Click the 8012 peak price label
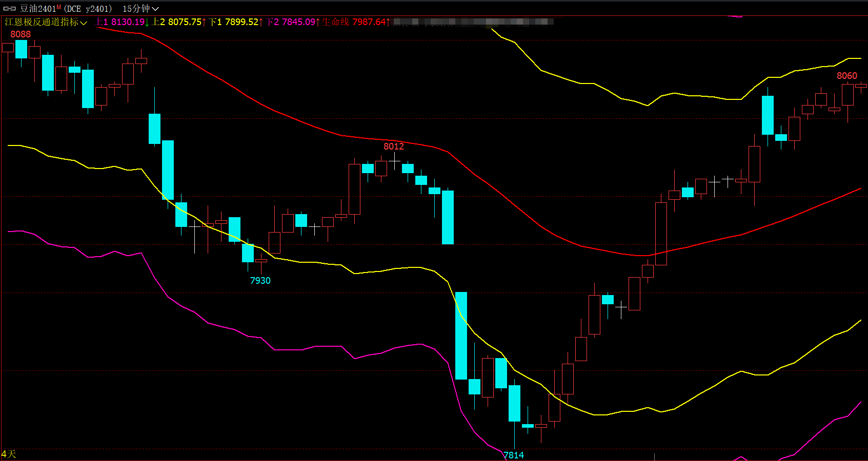 (394, 146)
